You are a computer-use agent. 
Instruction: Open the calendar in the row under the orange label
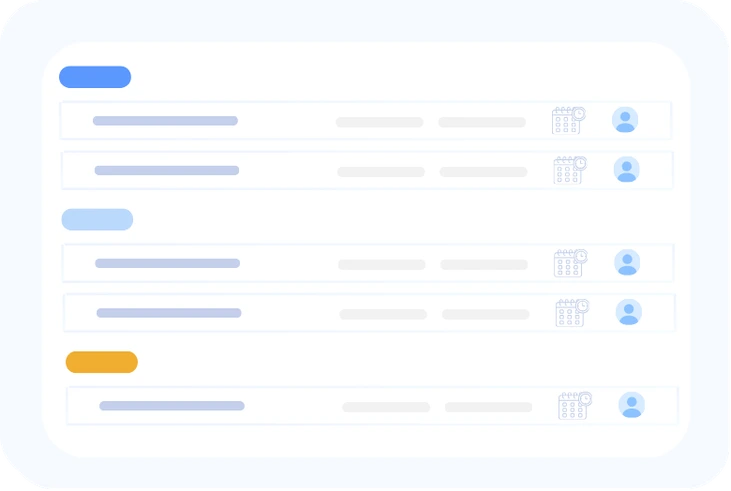575,405
